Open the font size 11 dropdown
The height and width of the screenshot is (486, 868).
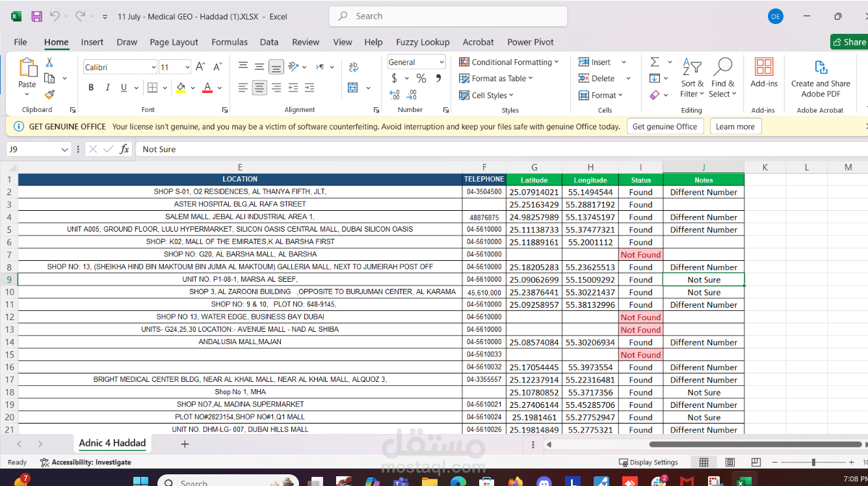(x=187, y=67)
